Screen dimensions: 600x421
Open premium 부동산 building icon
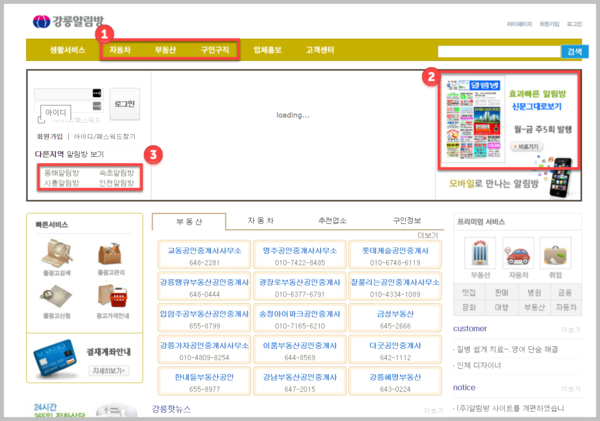tap(480, 253)
